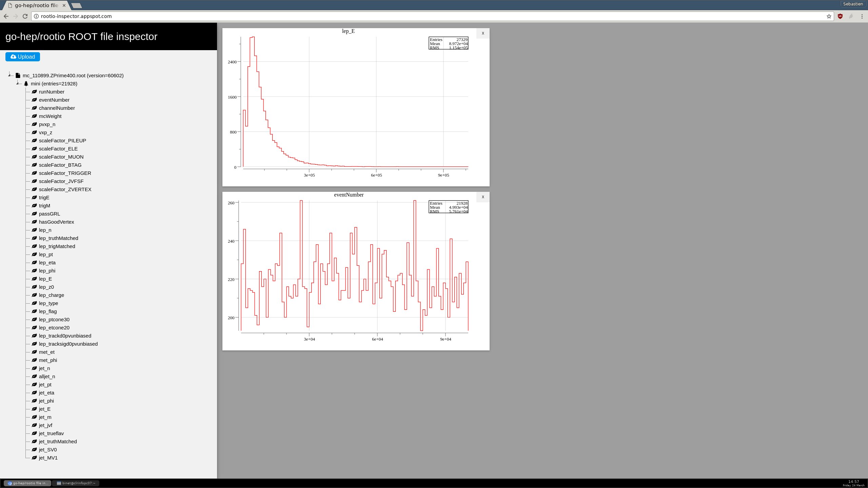Collapse the mini tree entries node

(18, 83)
